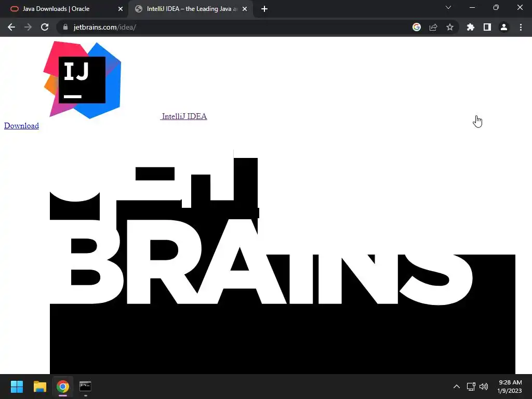Click the Chrome taskbar icon

point(63,387)
